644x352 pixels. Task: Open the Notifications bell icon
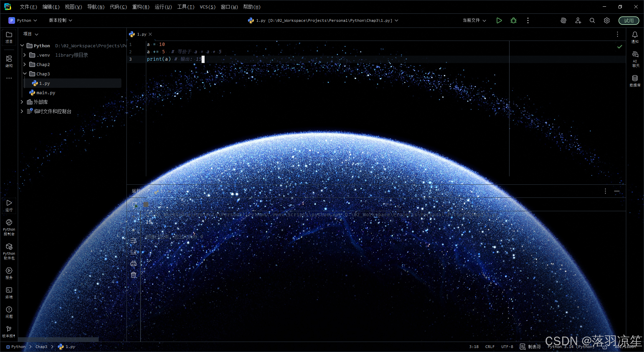pos(635,37)
